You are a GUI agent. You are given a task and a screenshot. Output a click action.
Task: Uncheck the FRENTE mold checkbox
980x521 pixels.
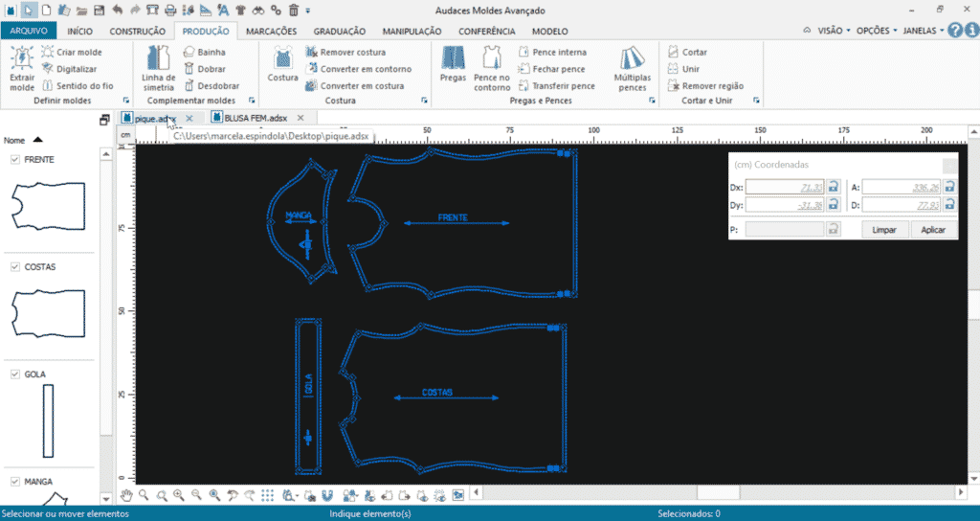[15, 160]
